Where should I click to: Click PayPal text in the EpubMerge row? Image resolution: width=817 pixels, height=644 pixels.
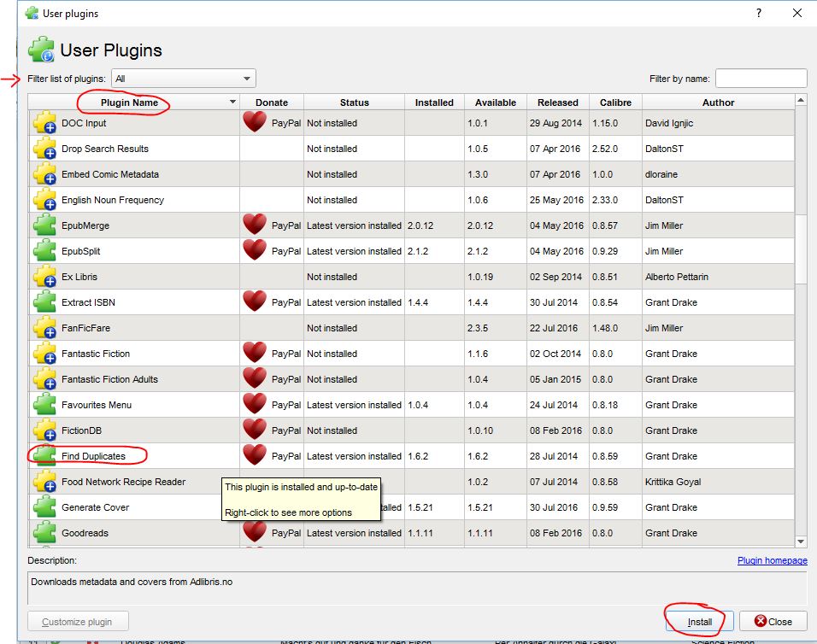coord(286,225)
